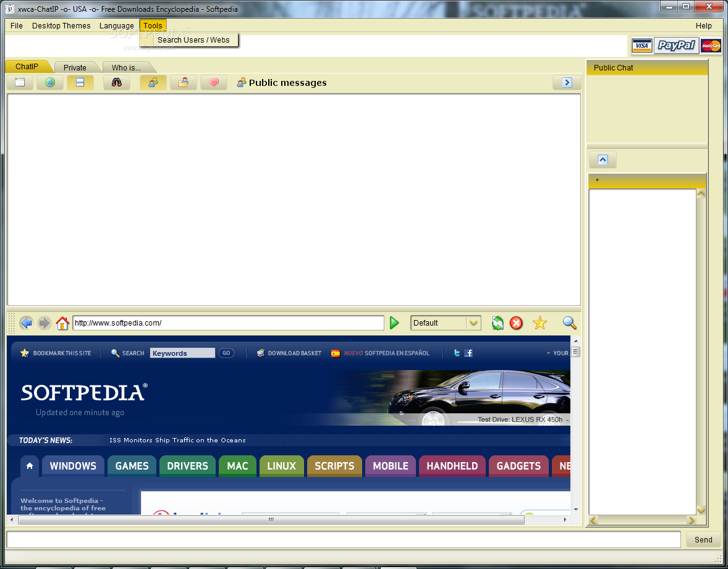Click the green go play button
Screen dimensions: 728x569
coord(394,322)
